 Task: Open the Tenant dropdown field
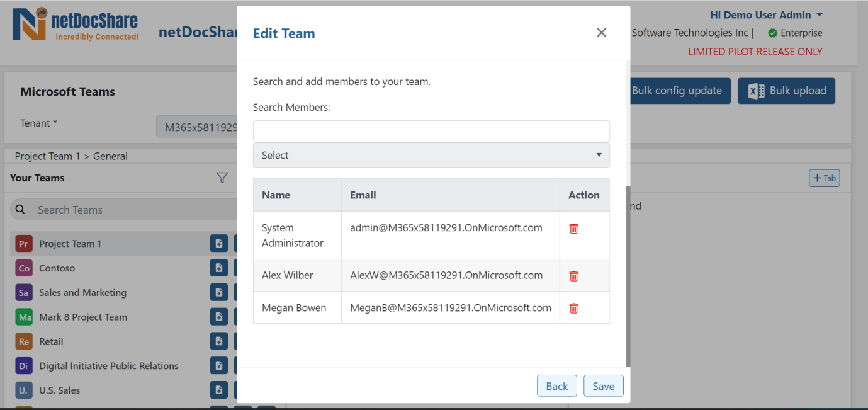click(x=196, y=127)
